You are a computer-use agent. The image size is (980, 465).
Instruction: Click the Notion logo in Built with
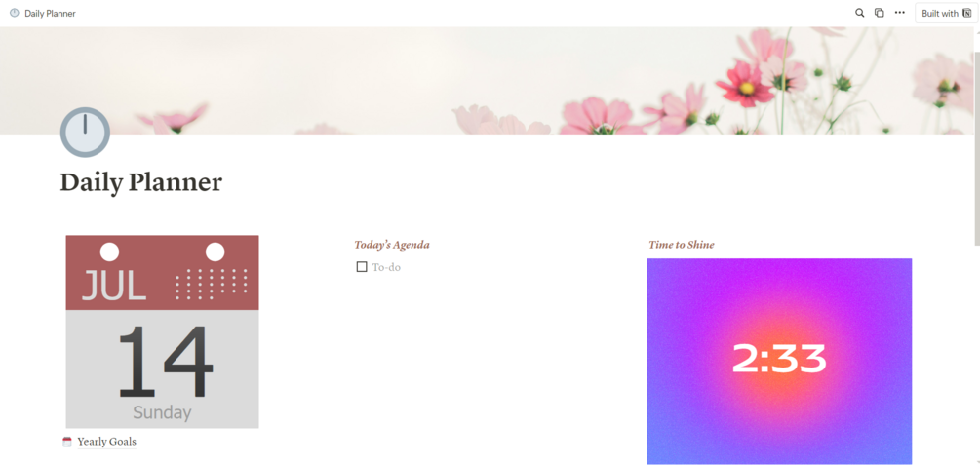967,13
